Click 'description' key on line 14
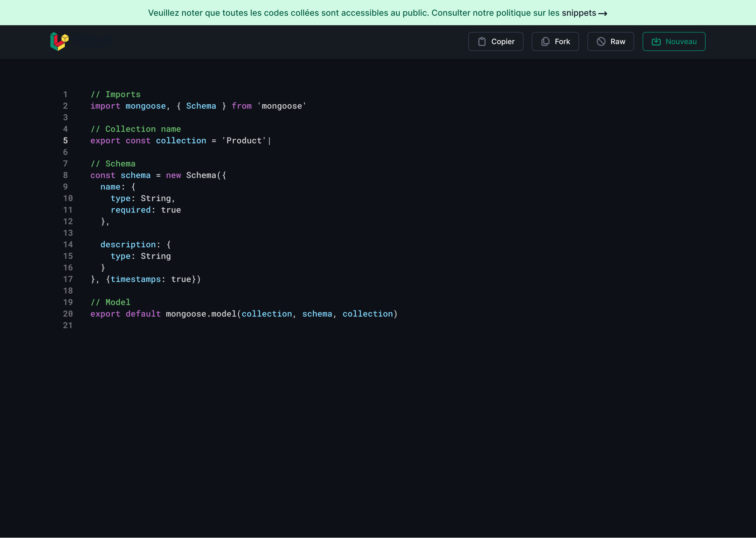The height and width of the screenshot is (538, 756). [x=128, y=245]
